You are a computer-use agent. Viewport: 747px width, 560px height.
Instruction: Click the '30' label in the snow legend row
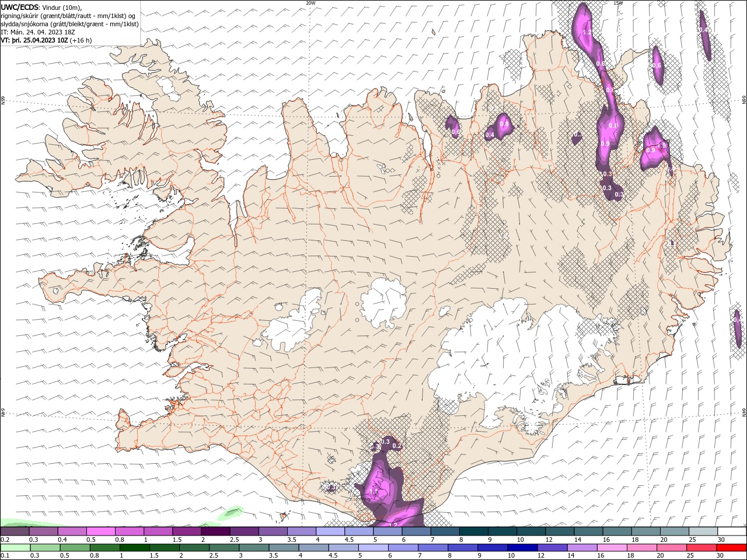click(721, 540)
